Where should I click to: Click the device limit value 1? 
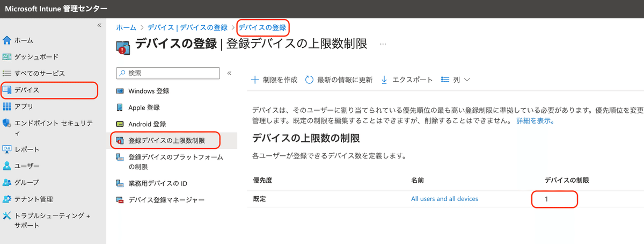click(546, 199)
